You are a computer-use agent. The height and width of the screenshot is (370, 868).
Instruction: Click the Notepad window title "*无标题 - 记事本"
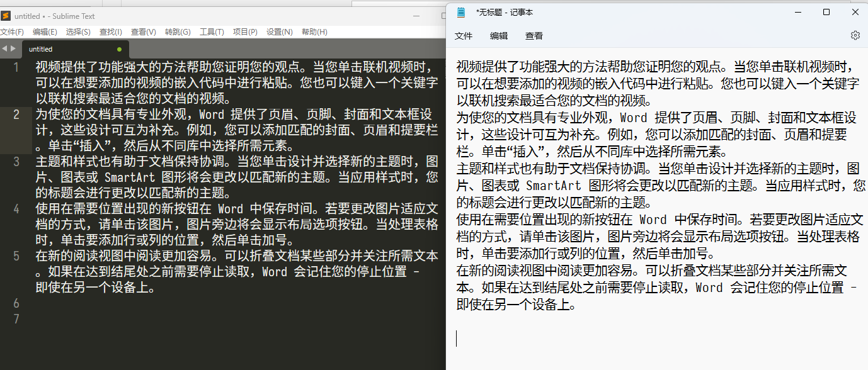[x=505, y=12]
